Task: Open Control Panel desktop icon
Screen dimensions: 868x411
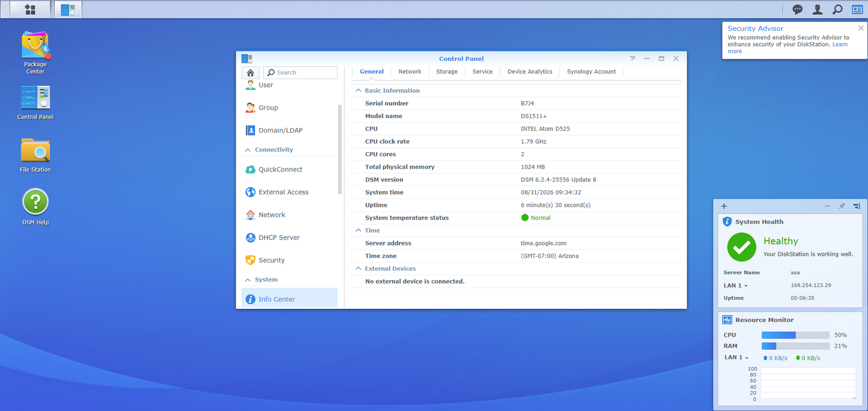Action: click(35, 102)
